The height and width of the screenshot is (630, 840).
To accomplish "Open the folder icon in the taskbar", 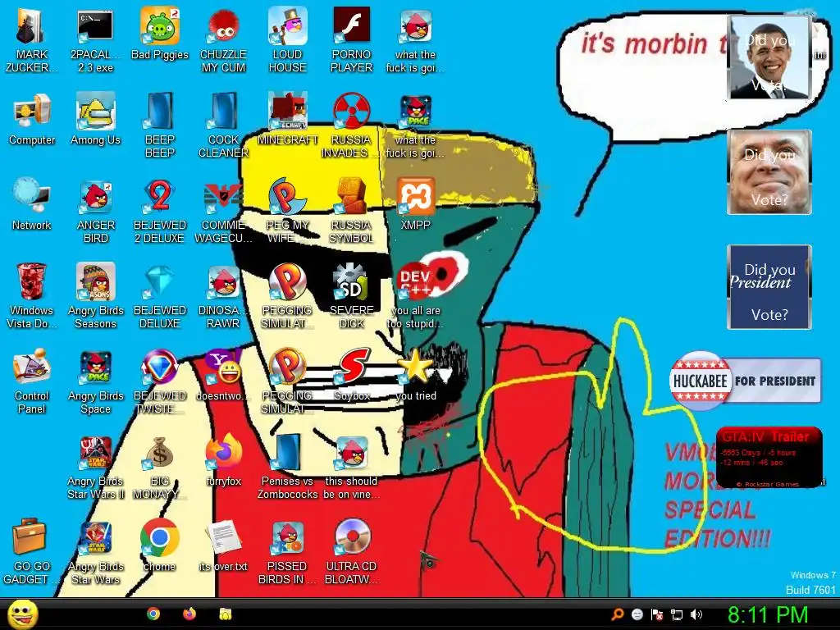I will [x=226, y=614].
